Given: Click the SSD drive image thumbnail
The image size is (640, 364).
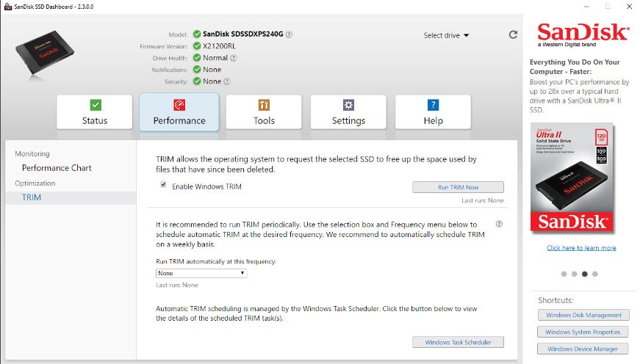Looking at the screenshot, I should click(45, 52).
